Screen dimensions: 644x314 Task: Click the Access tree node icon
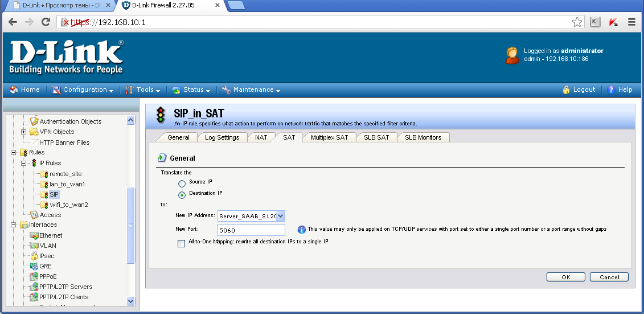(34, 214)
